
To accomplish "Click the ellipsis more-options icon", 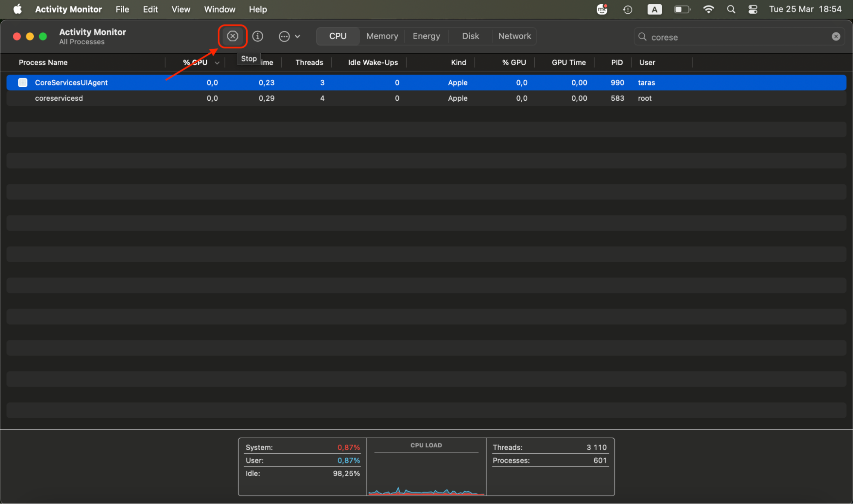I will (x=284, y=36).
